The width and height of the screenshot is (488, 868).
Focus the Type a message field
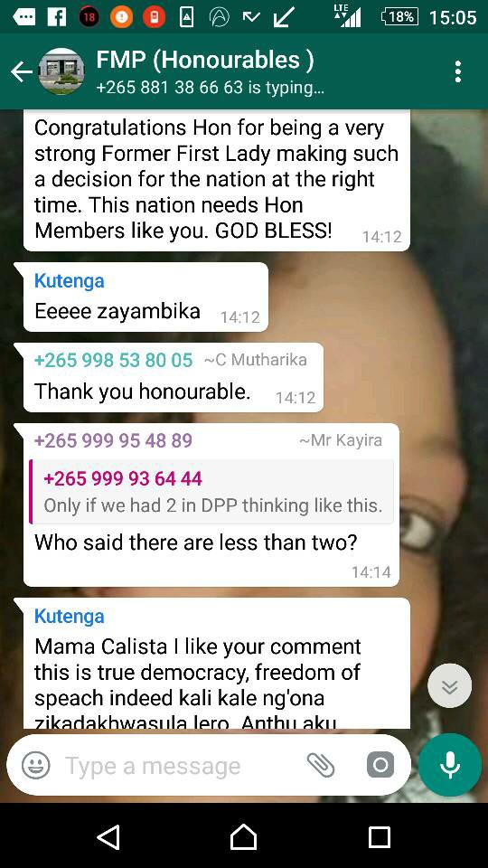[183, 766]
